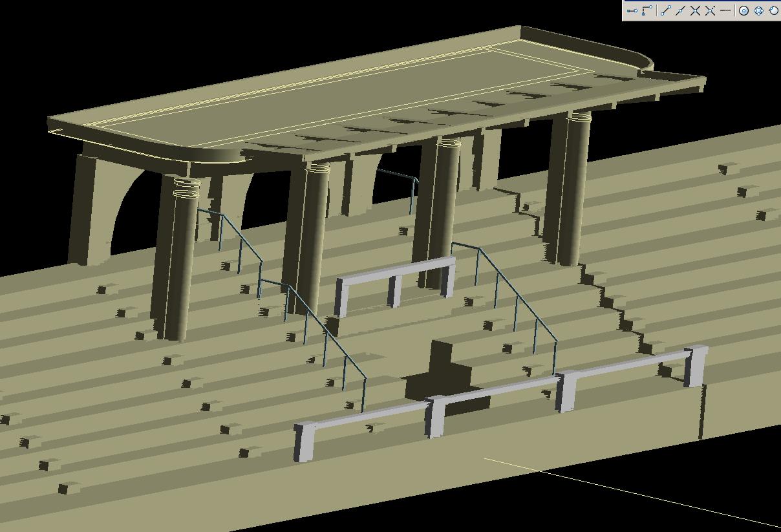This screenshot has width=781, height=532.
Task: Activate the Endpoint object snap
Action: [665, 10]
